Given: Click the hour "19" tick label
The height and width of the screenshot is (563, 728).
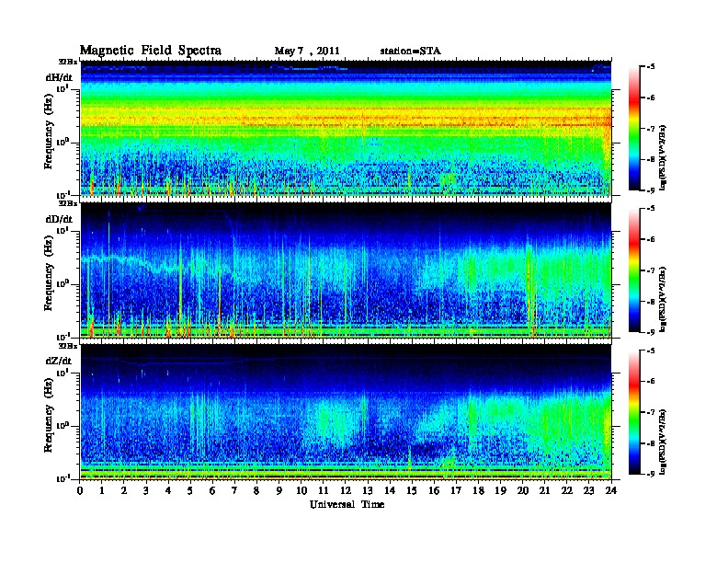Looking at the screenshot, I should [x=500, y=490].
